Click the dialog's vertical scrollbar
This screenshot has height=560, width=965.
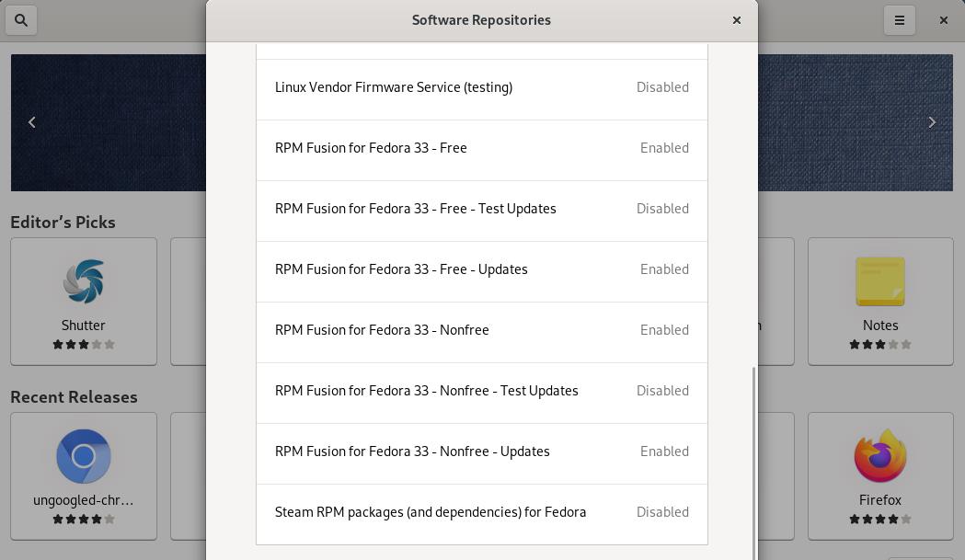pyautogui.click(x=754, y=460)
